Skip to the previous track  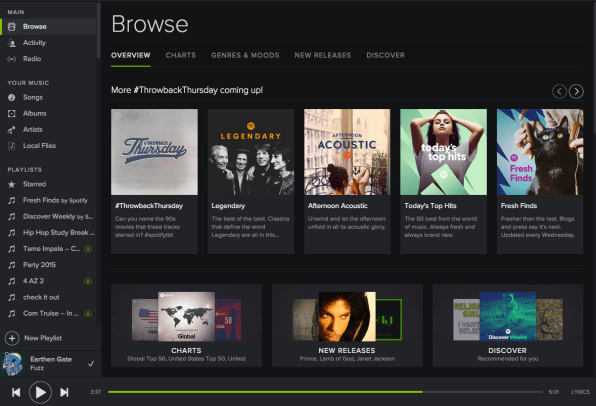(x=16, y=392)
